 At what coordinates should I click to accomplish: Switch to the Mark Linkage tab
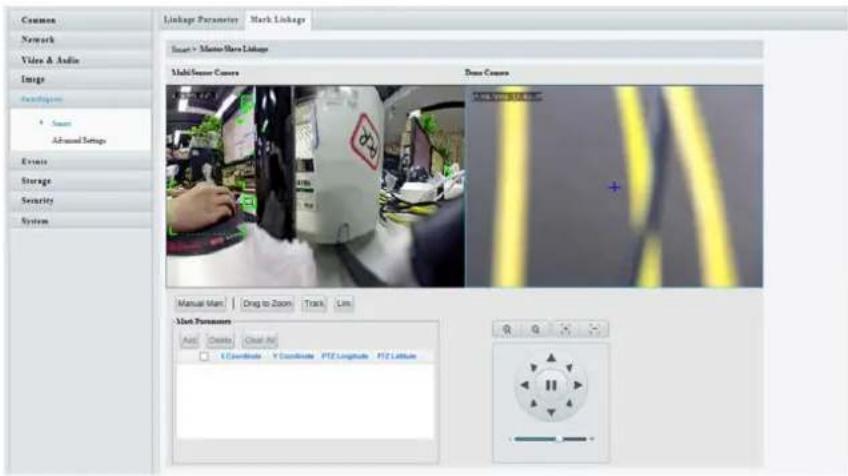pos(277,19)
